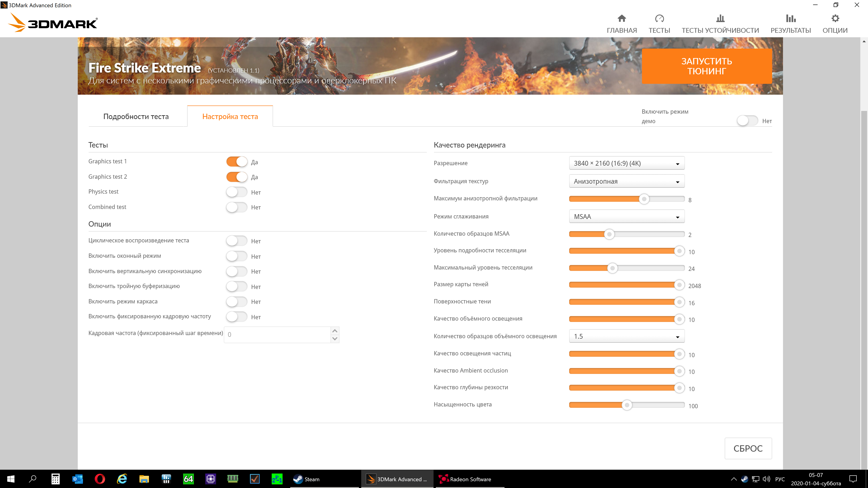Adjust Количество образцов MSAA slider
This screenshot has height=488, width=868.
pos(609,235)
